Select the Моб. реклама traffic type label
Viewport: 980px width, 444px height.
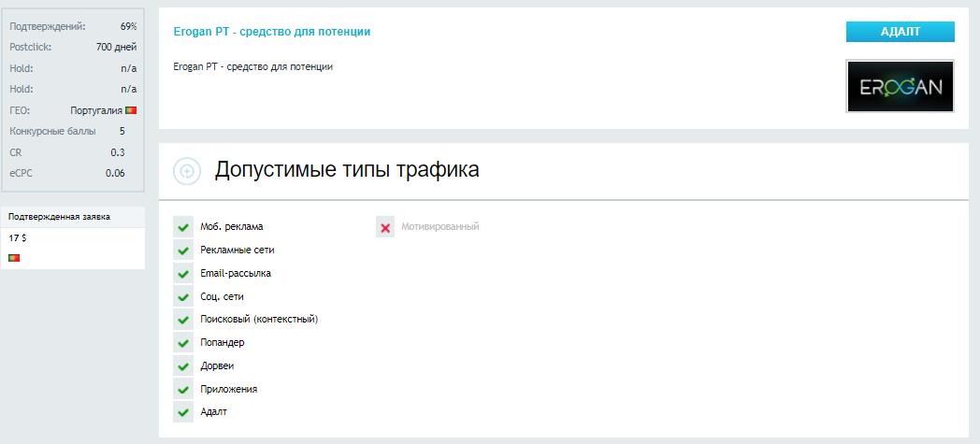pos(232,227)
